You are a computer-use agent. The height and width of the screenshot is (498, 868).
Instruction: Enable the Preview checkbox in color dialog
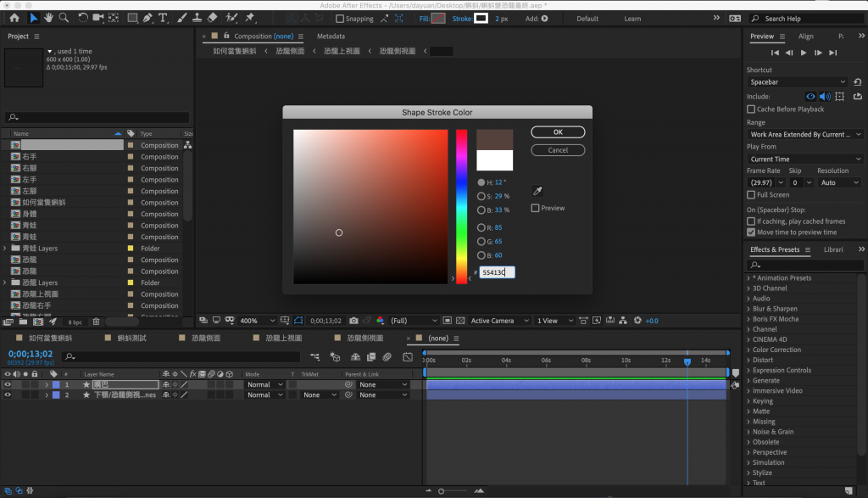pyautogui.click(x=536, y=208)
